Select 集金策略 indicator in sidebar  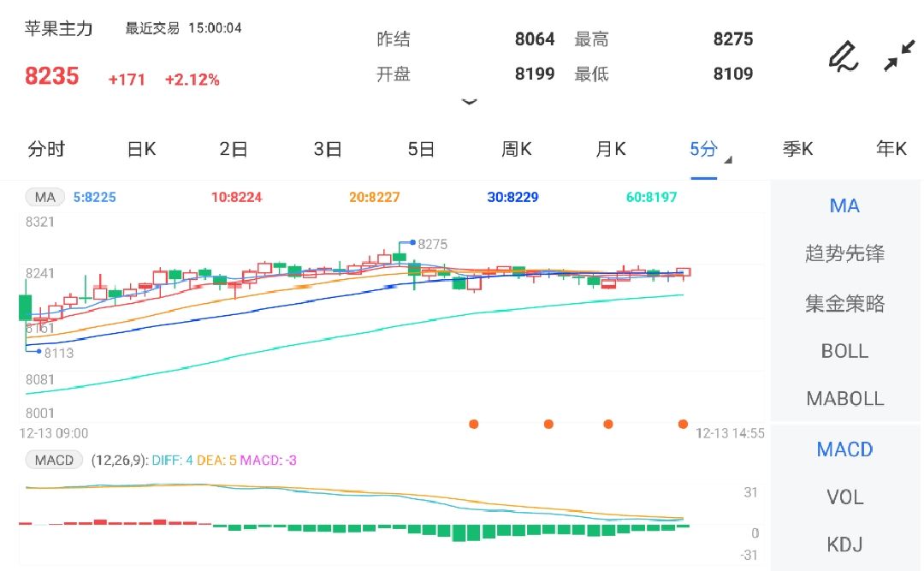pyautogui.click(x=844, y=304)
